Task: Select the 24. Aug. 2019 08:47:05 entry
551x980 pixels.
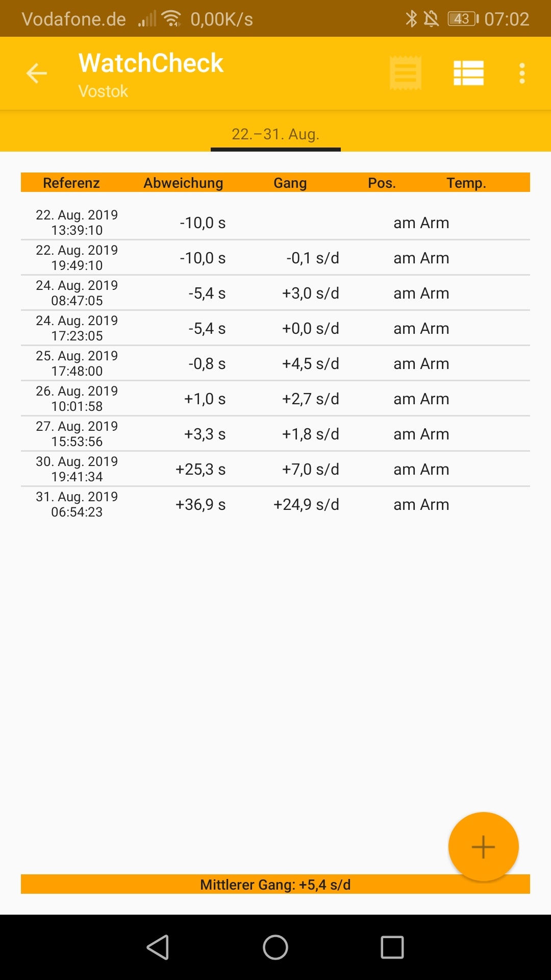Action: 275,293
